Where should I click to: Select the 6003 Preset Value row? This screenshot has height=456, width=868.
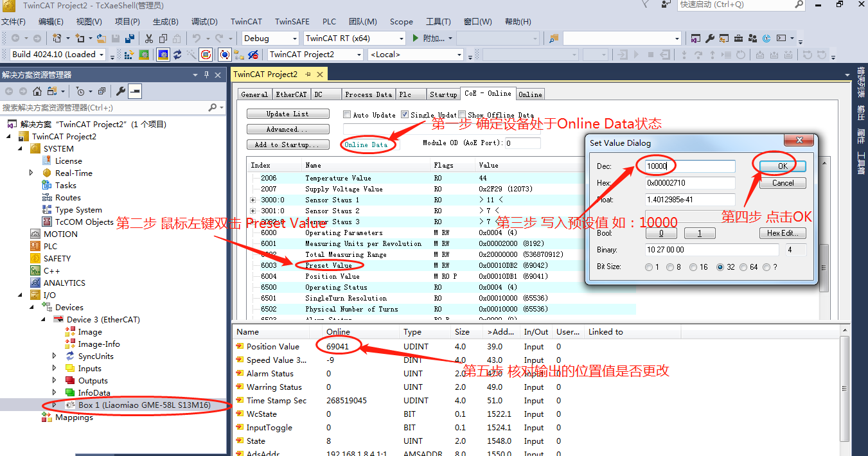(x=441, y=265)
